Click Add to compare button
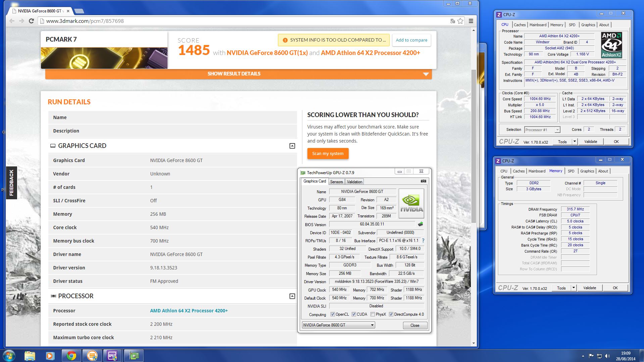This screenshot has height=362, width=644. tap(411, 40)
